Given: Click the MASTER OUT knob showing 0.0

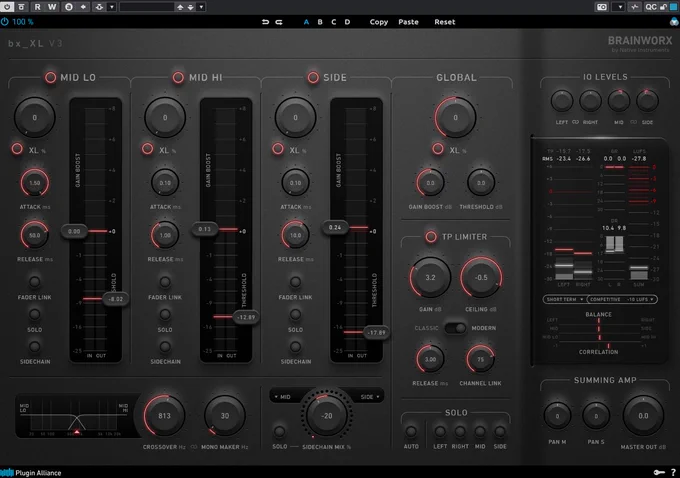Looking at the screenshot, I should point(643,416).
